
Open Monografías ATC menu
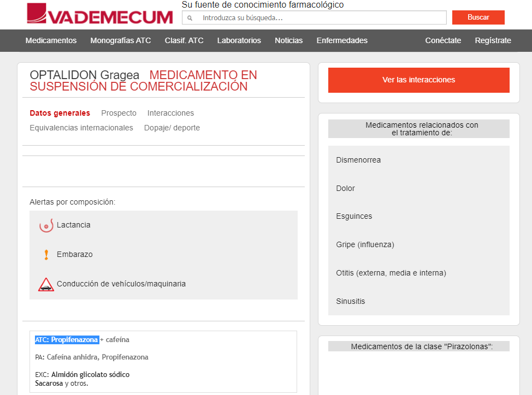pyautogui.click(x=121, y=41)
